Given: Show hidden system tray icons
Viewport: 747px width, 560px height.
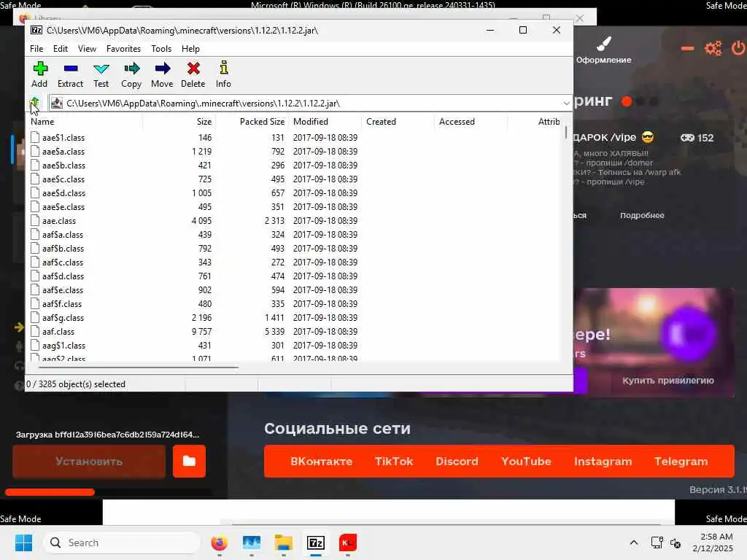Looking at the screenshot, I should [634, 542].
